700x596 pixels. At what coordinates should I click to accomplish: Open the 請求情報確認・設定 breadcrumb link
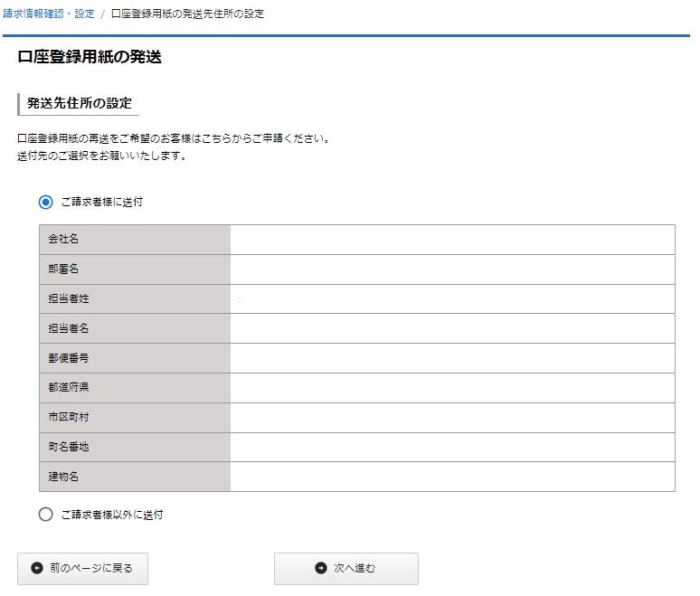[x=49, y=14]
